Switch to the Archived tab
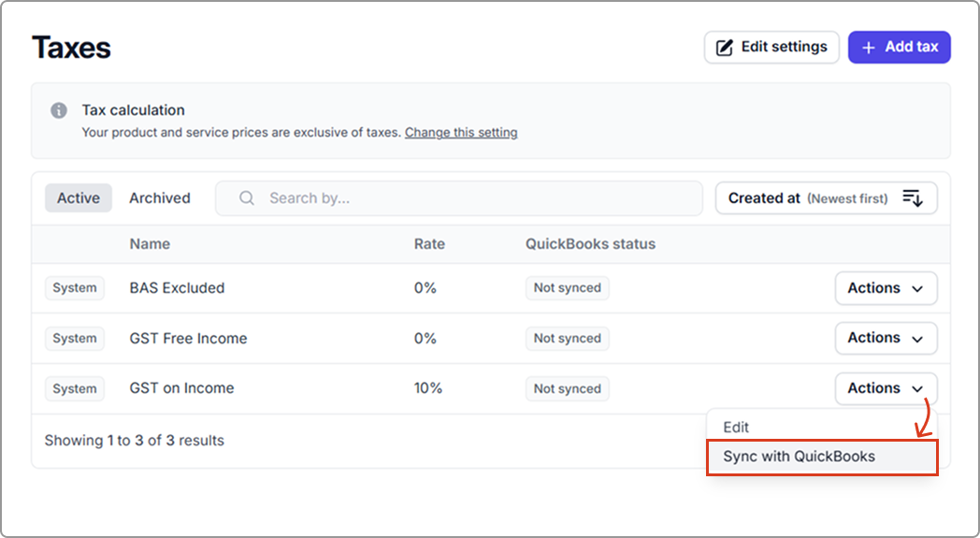This screenshot has width=980, height=538. tap(159, 198)
